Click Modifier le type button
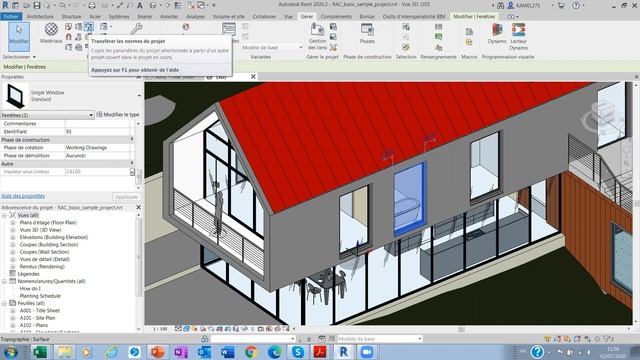Screen dimensions: 640x360 click(118, 115)
